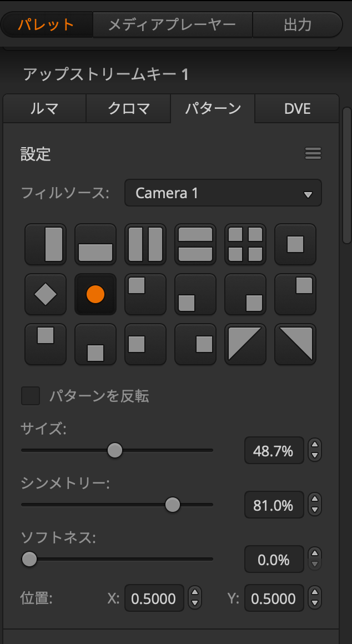Enable the パターンを反転 checkbox
The width and height of the screenshot is (352, 644).
pyautogui.click(x=31, y=396)
